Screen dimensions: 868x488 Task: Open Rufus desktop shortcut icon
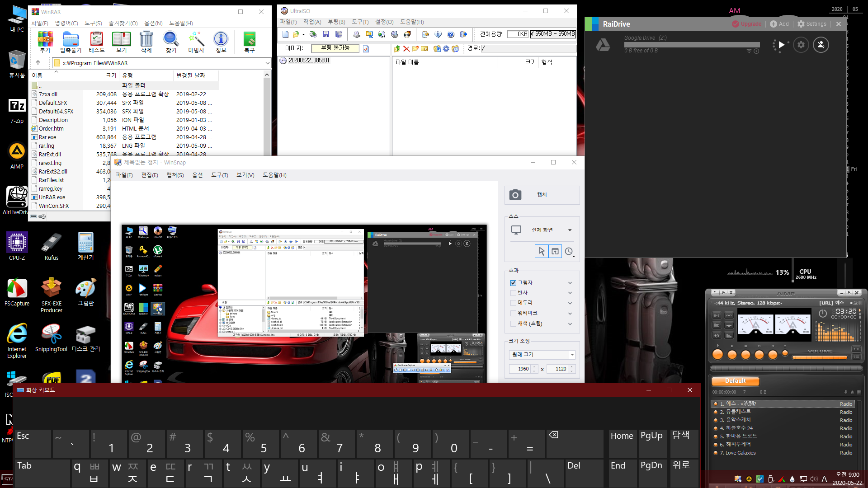click(52, 246)
